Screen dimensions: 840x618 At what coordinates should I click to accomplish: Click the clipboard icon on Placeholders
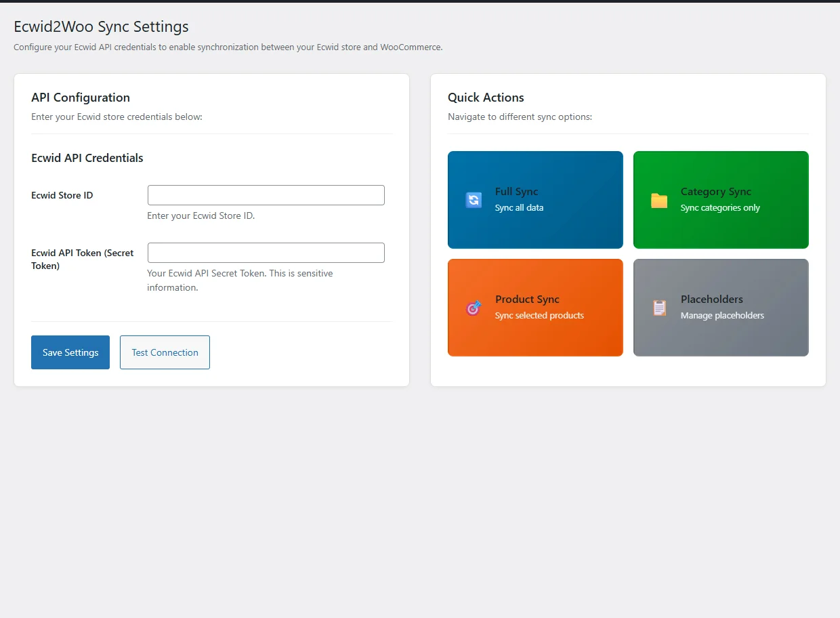[x=659, y=308]
